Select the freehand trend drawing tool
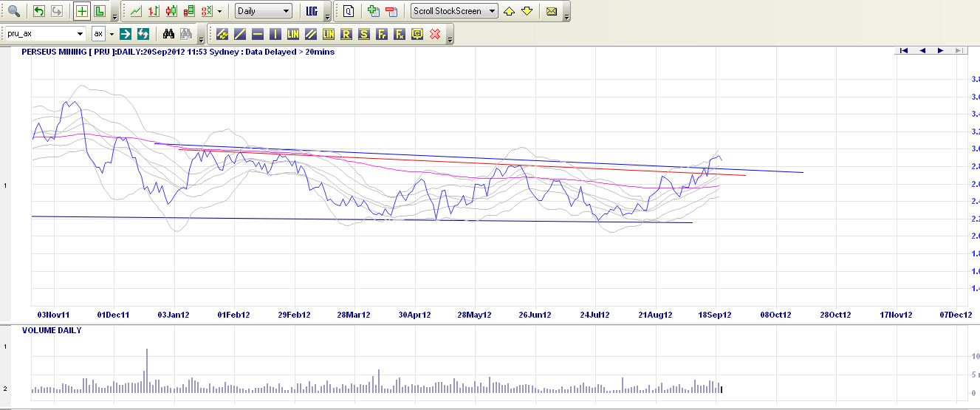The width and height of the screenshot is (980, 410). pyautogui.click(x=222, y=34)
